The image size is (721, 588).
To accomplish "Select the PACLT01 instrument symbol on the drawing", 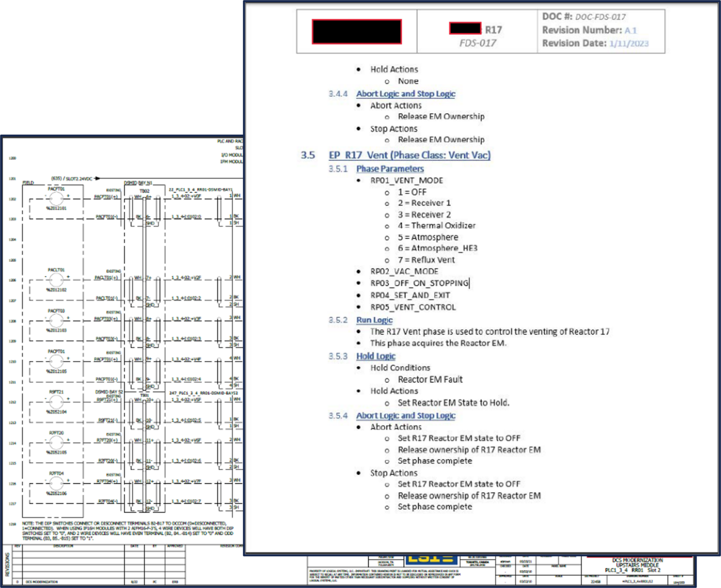I will [x=56, y=280].
